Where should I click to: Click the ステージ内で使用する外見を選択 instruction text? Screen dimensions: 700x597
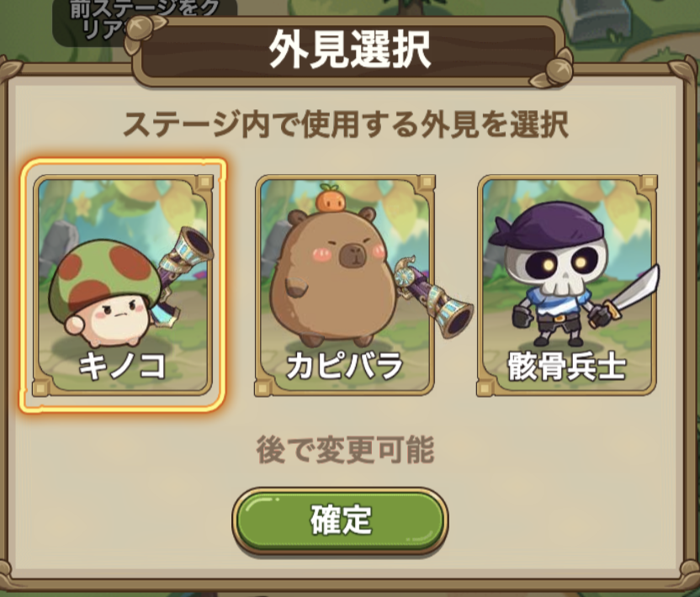point(346,124)
